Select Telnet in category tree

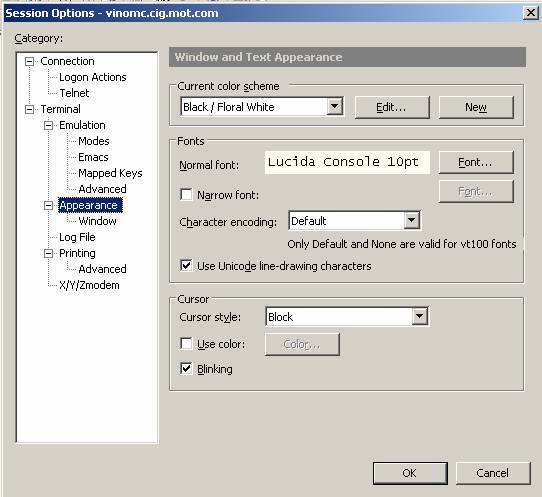click(74, 93)
